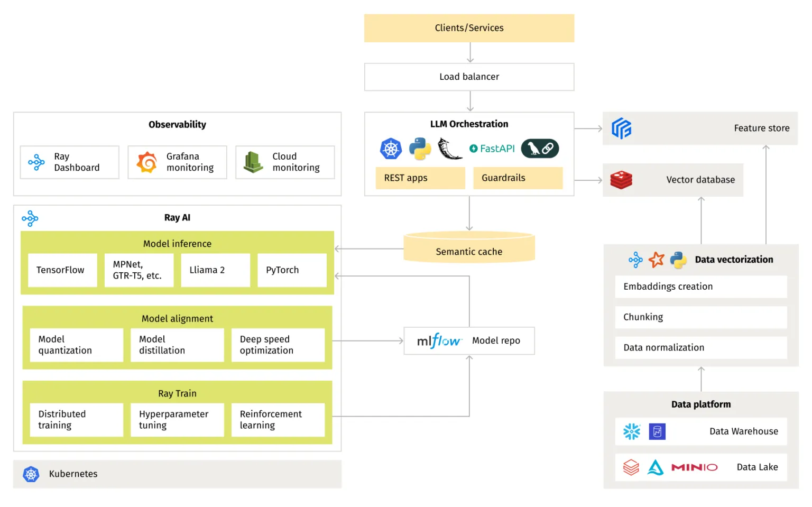Toggle the Guardrails option
Image resolution: width=812 pixels, height=507 pixels.
[x=518, y=178]
